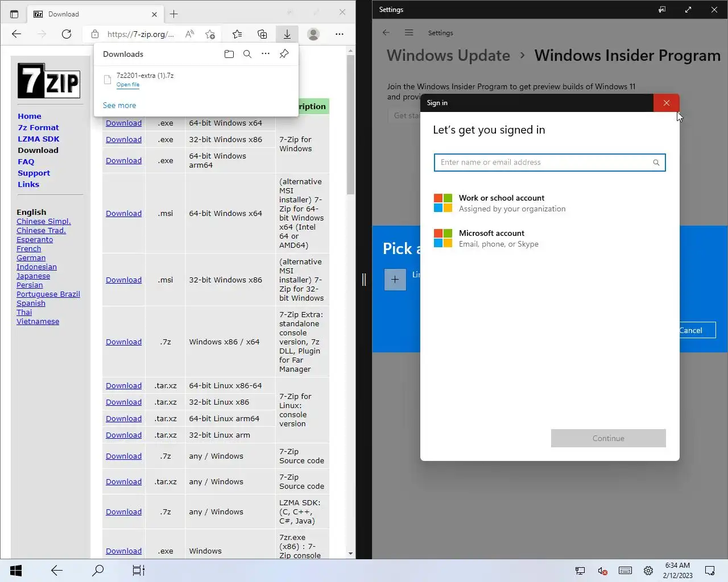Click the muted volume tray icon
The height and width of the screenshot is (582, 728).
point(602,571)
